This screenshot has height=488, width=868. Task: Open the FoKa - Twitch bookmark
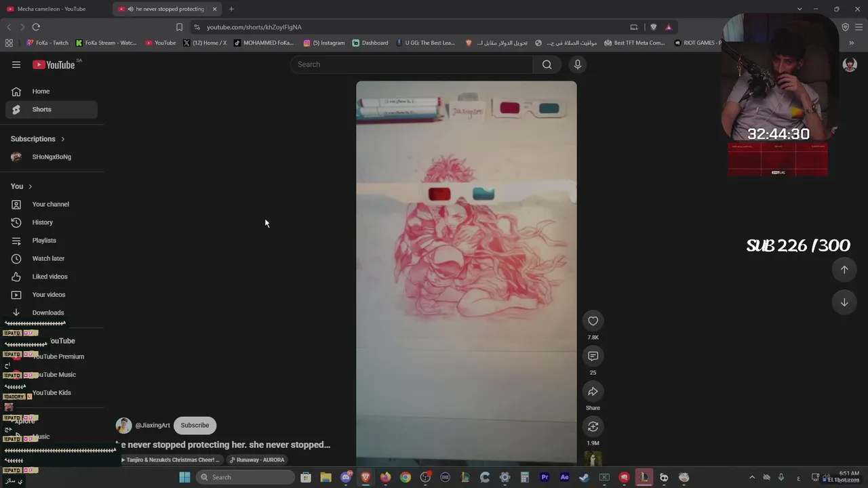(47, 43)
